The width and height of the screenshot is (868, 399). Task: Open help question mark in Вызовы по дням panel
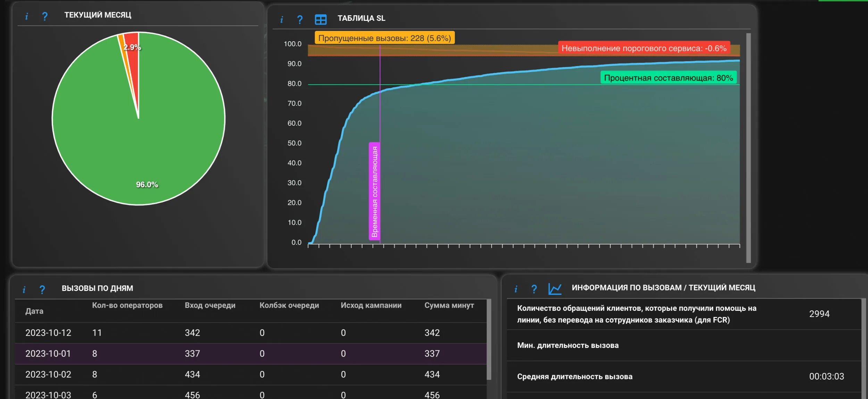coord(42,289)
